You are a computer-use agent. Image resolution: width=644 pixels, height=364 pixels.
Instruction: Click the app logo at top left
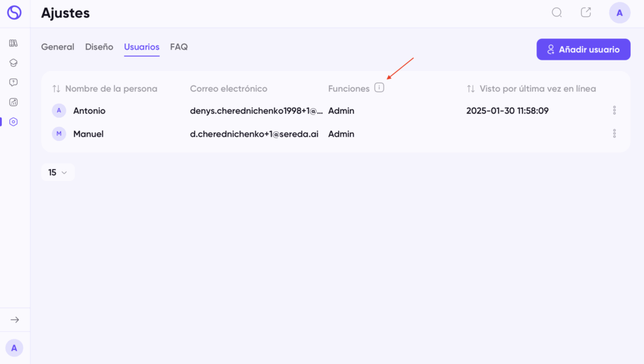tap(14, 13)
